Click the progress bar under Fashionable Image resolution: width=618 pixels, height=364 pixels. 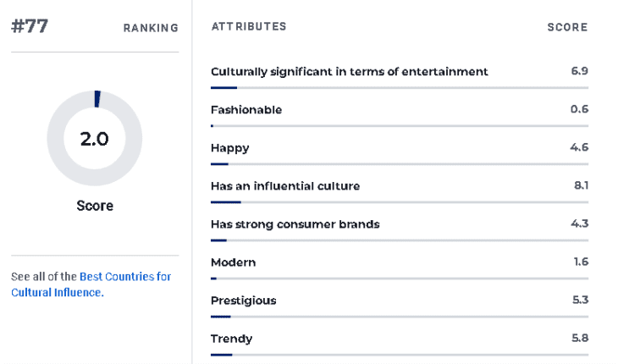coord(400,126)
